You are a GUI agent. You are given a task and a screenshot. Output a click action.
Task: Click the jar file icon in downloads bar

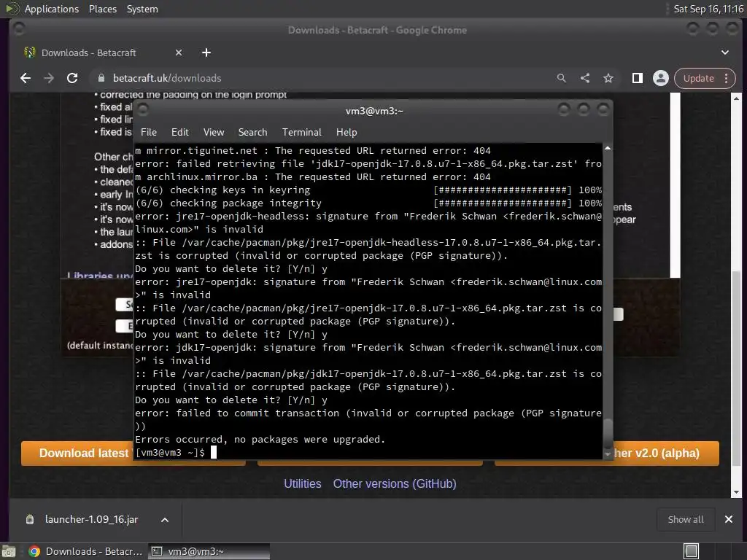[x=29, y=519]
